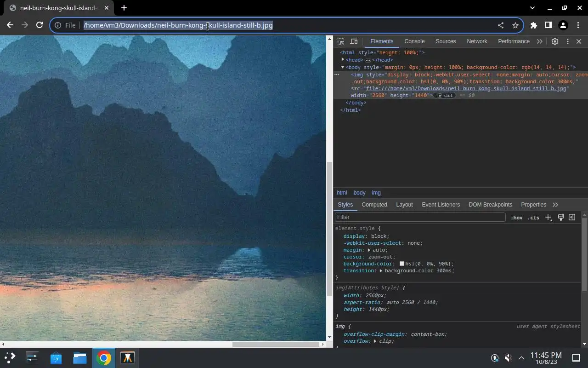Switch to the Layout tab
This screenshot has width=588, height=368.
coord(404,205)
